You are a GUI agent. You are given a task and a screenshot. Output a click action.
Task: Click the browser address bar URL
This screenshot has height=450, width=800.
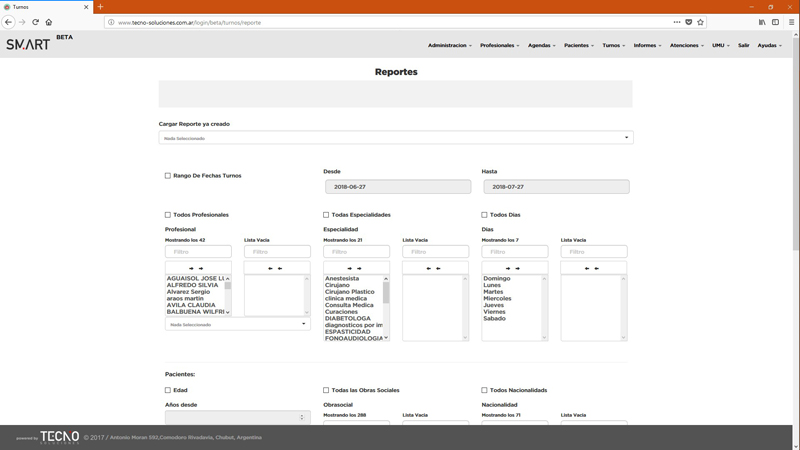[x=189, y=22]
